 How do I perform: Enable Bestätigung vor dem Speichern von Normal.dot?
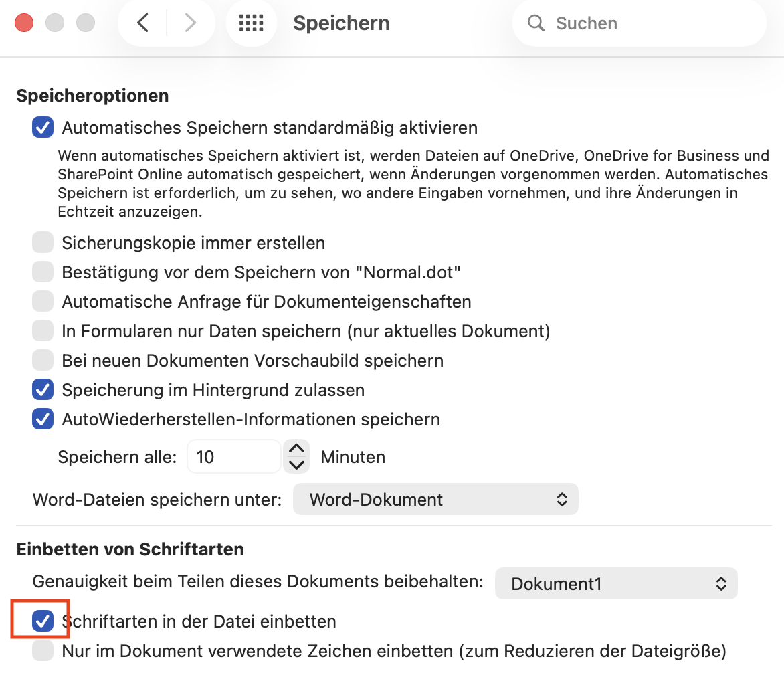pyautogui.click(x=42, y=272)
